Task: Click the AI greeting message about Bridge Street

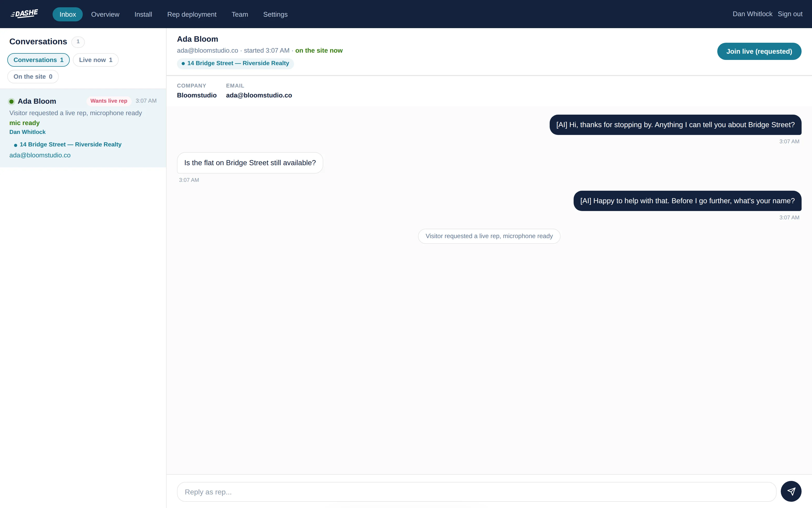Action: coord(675,125)
